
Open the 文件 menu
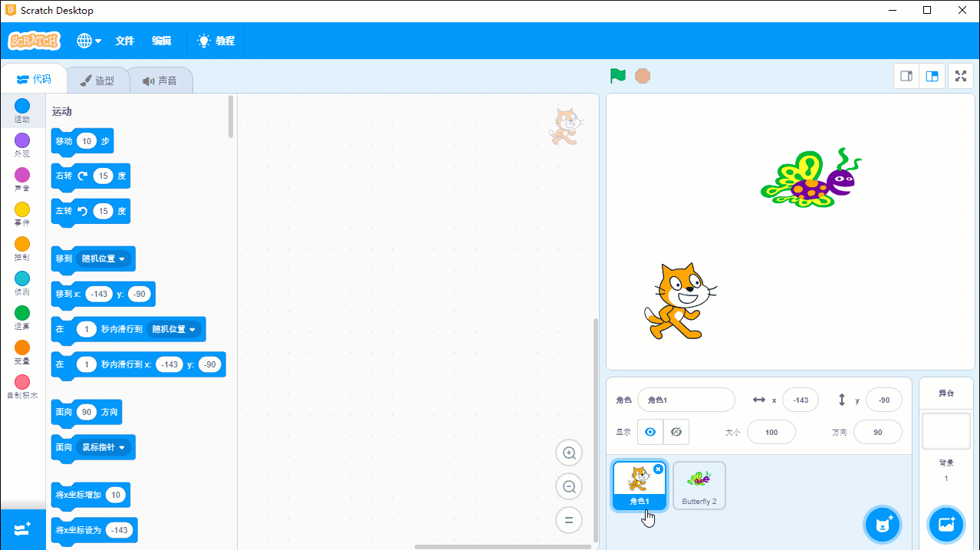[x=125, y=41]
